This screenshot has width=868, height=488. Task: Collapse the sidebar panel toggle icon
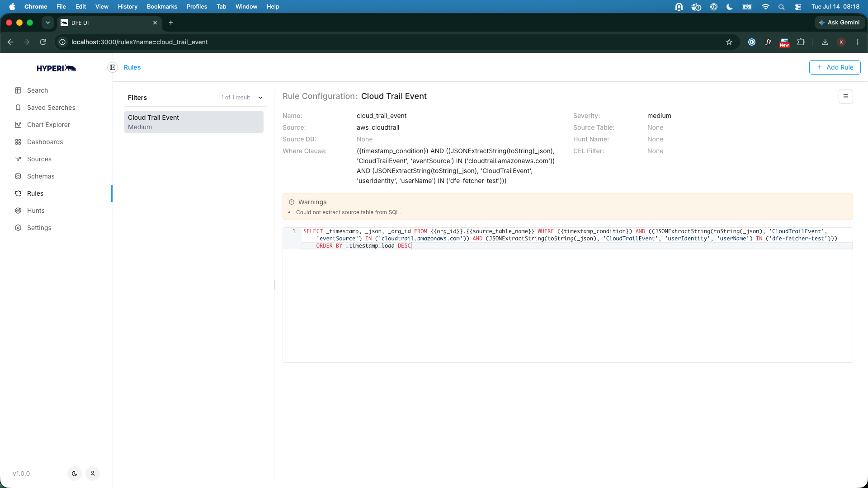113,67
